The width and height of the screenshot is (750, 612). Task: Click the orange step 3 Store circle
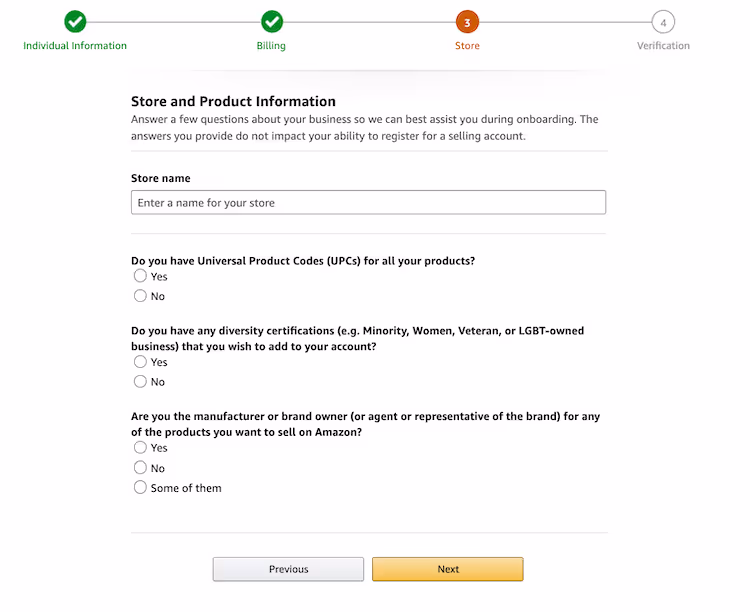(467, 22)
